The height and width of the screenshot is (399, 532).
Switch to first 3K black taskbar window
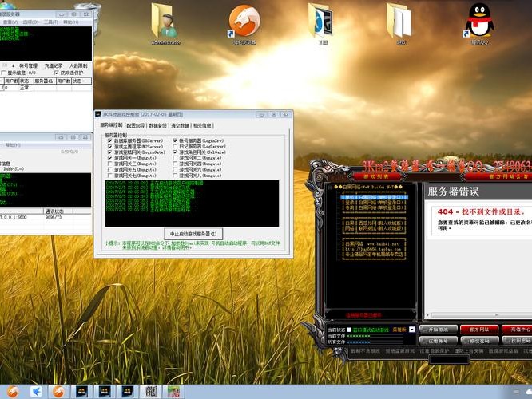81,392
